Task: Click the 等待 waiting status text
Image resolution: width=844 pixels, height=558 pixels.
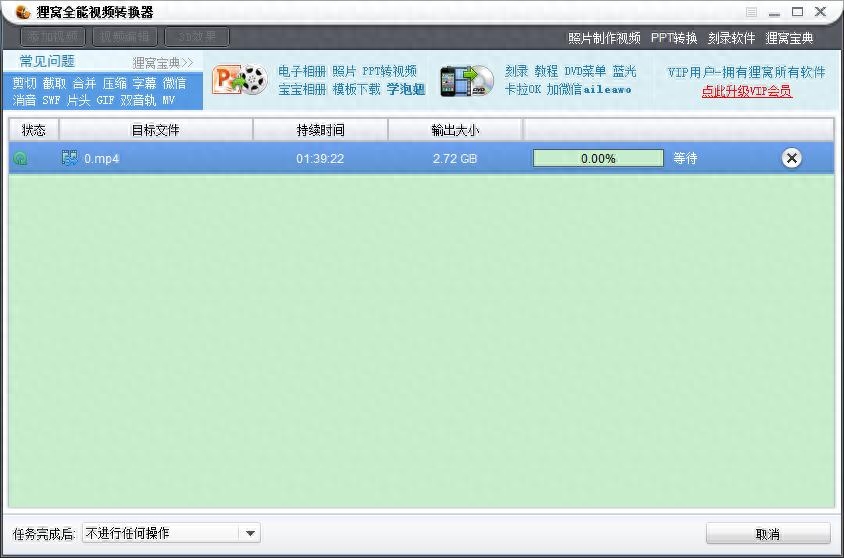Action: pos(685,158)
